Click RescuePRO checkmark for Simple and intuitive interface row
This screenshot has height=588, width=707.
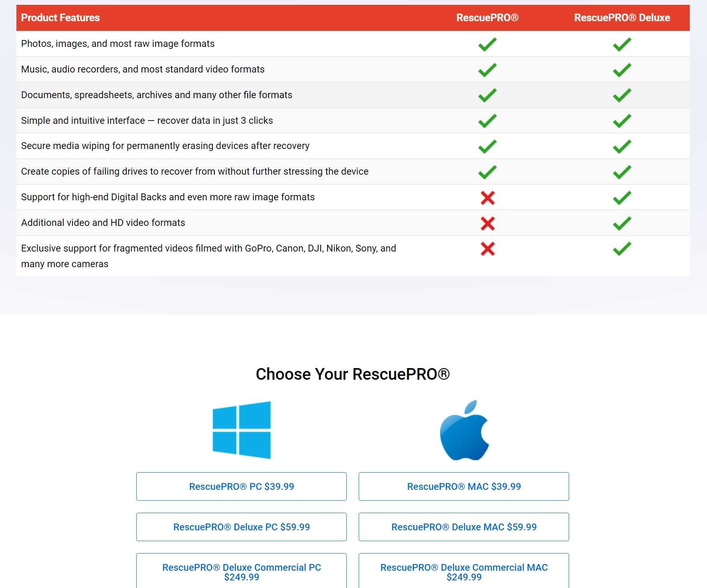pyautogui.click(x=487, y=121)
